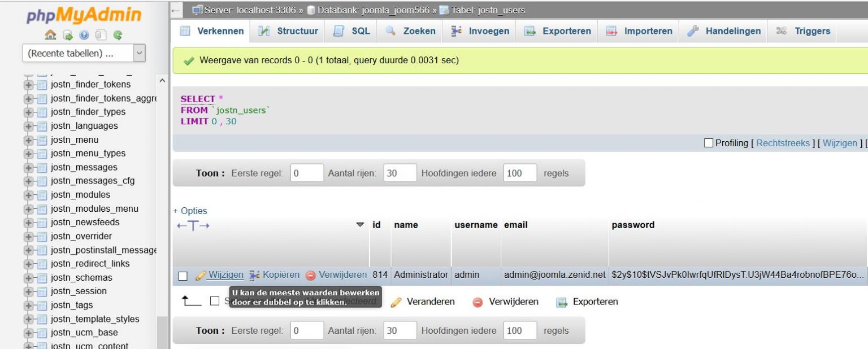
Task: Open the query window icon
Action: pyautogui.click(x=68, y=35)
